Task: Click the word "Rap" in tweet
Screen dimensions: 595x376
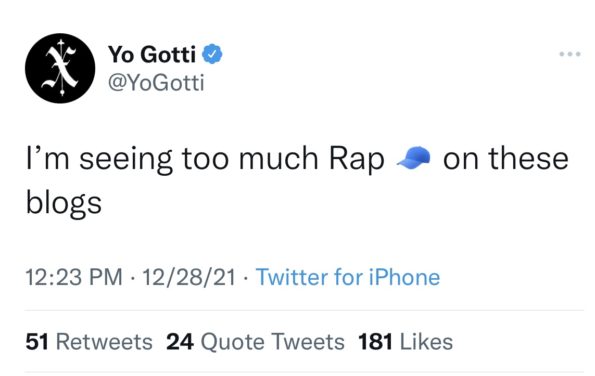Action: [357, 159]
